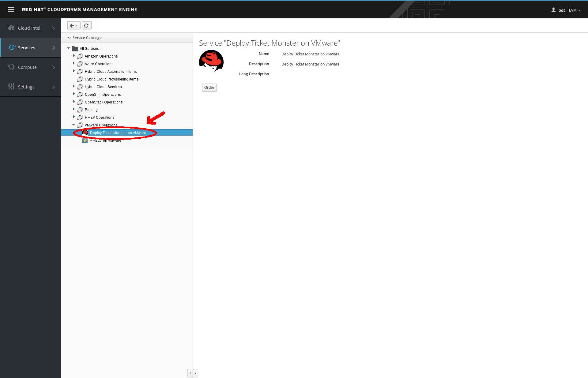The width and height of the screenshot is (588, 378).
Task: Click the All Services folder icon
Action: coord(75,48)
